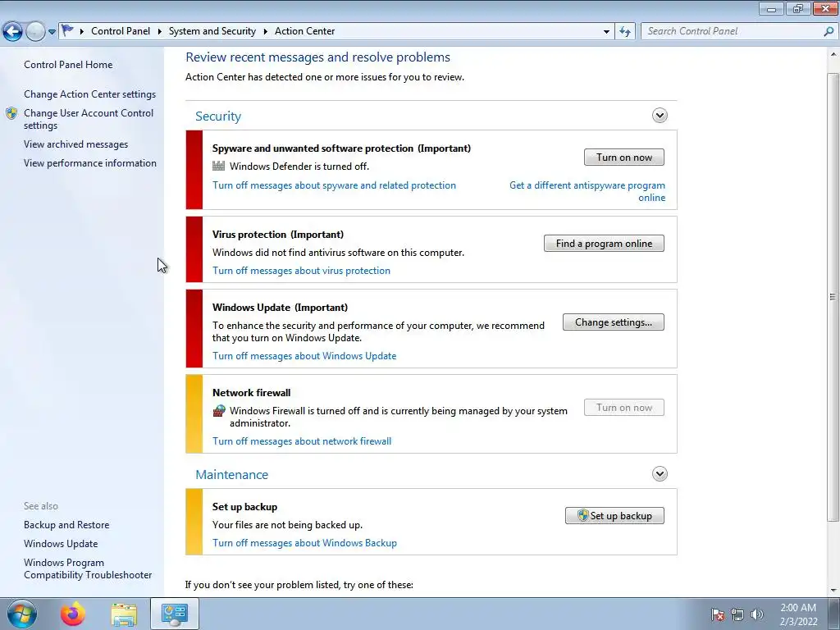This screenshot has width=840, height=630.
Task: Click the disabled Forward arrow button
Action: coord(35,31)
